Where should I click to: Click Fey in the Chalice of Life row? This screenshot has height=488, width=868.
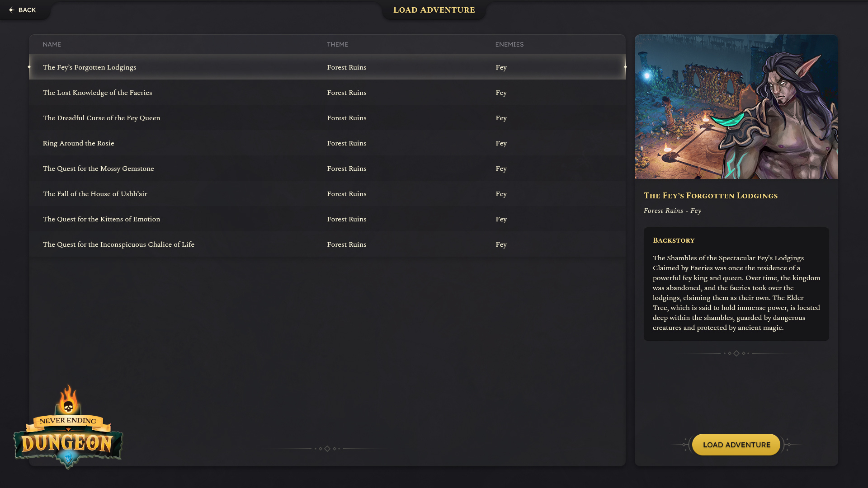501,244
